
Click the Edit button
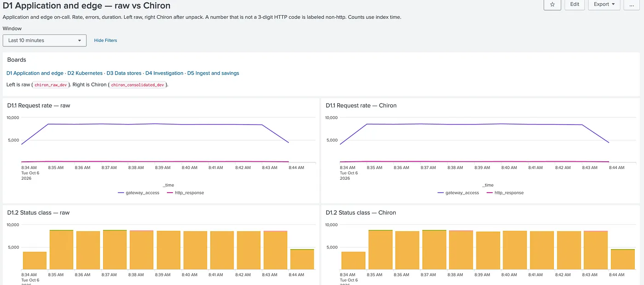pyautogui.click(x=575, y=4)
